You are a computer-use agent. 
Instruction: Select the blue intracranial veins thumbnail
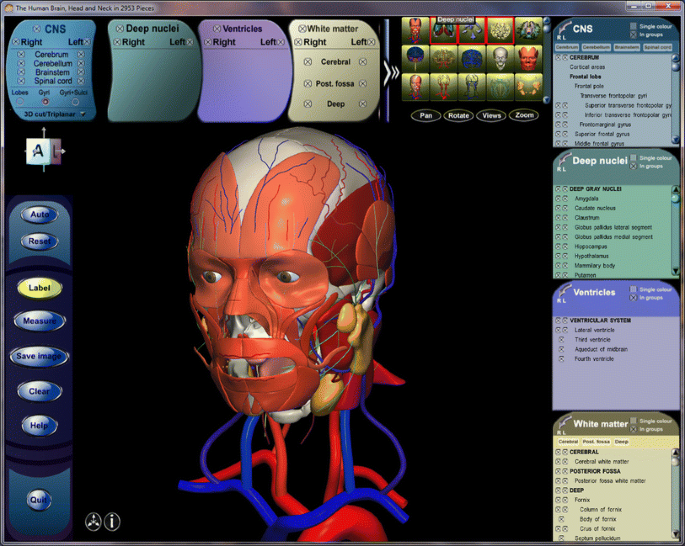pos(472,59)
